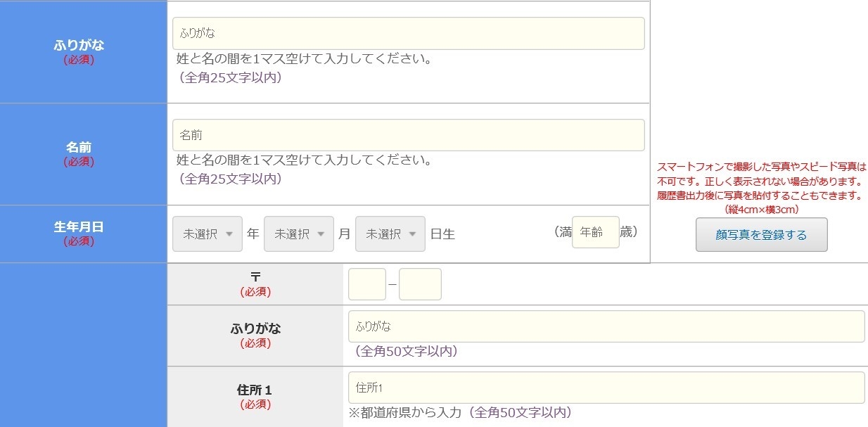
Task: Click the address ふりがな input field
Action: [x=605, y=326]
